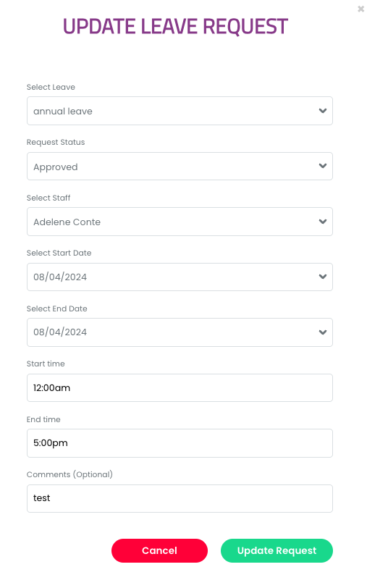Click the green Update Request button
Image resolution: width=367 pixels, height=588 pixels.
click(x=277, y=550)
